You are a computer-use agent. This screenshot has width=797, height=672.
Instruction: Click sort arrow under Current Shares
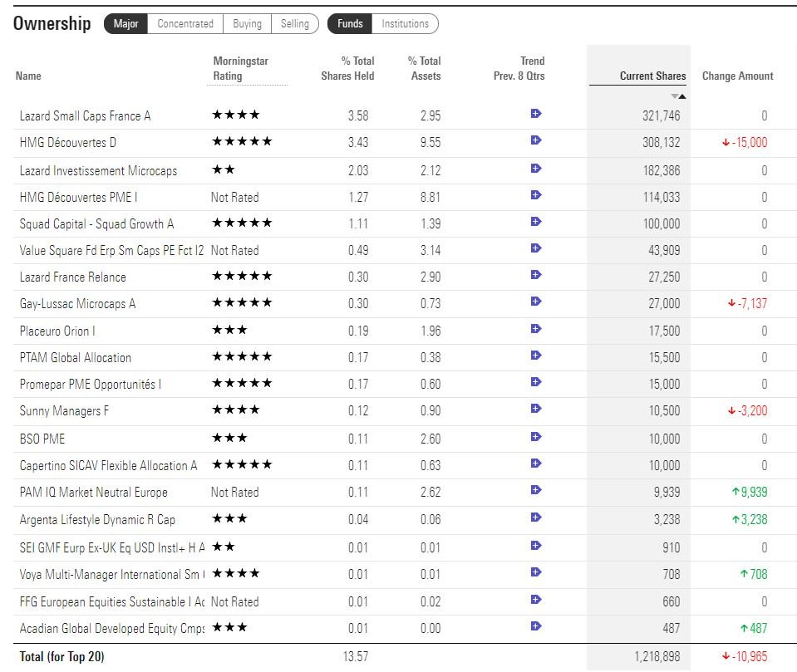point(679,96)
